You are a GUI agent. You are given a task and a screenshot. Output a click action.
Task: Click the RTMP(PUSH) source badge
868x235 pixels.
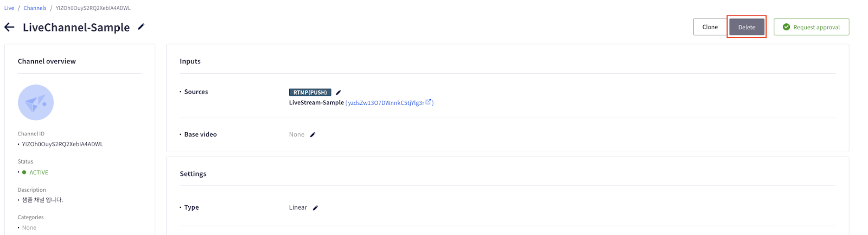point(310,93)
